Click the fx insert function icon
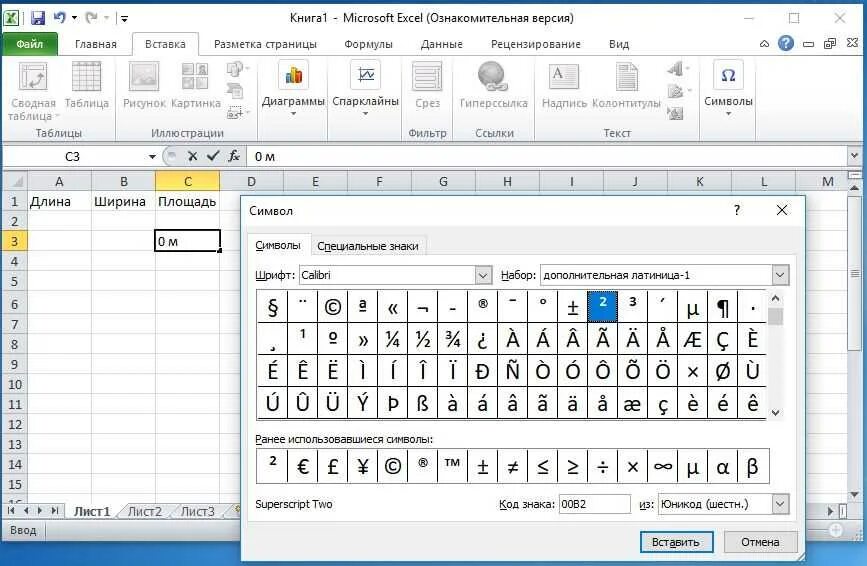 [x=234, y=156]
